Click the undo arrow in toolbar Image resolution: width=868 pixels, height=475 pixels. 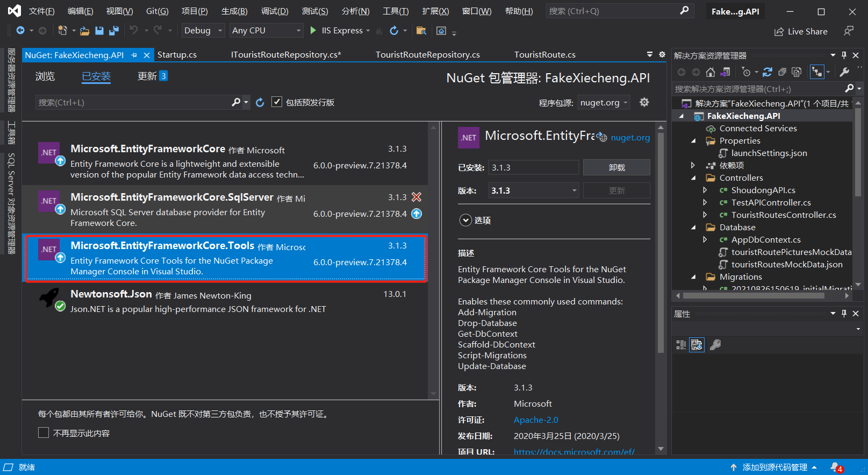click(134, 31)
